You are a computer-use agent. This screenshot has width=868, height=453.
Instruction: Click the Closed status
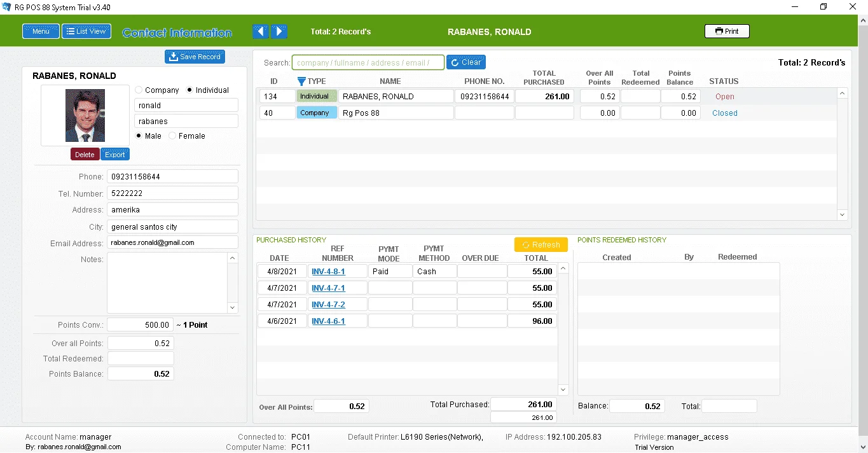pos(725,113)
